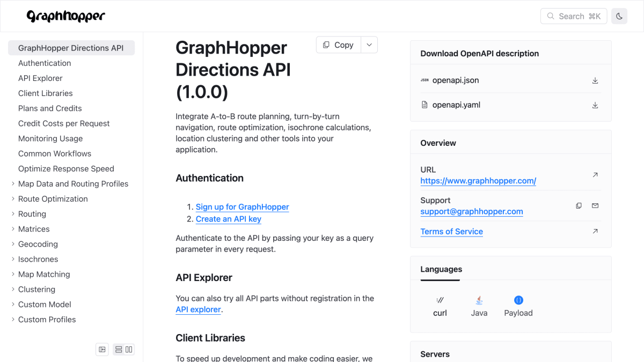644x362 pixels.
Task: Select GraphHopper Directions API in the sidebar
Action: (71, 48)
